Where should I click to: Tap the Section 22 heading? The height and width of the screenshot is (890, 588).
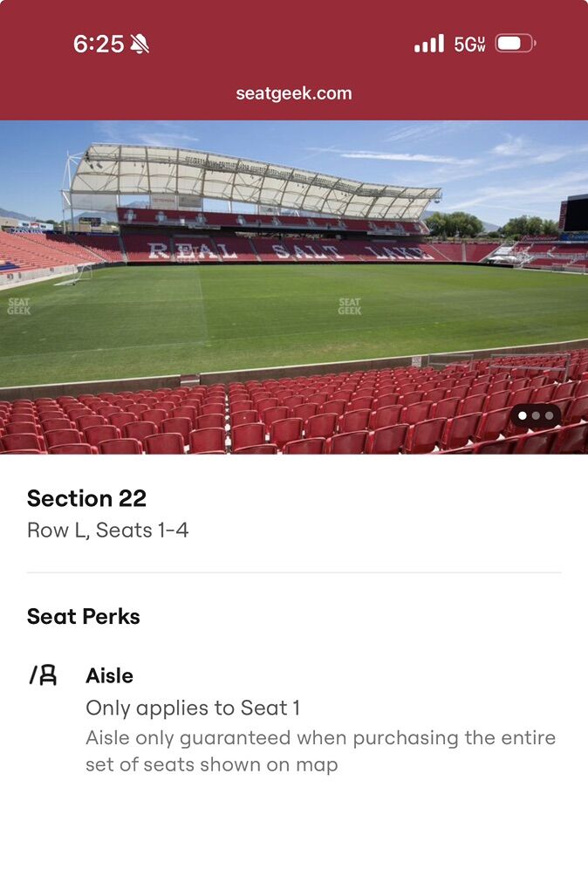(86, 498)
